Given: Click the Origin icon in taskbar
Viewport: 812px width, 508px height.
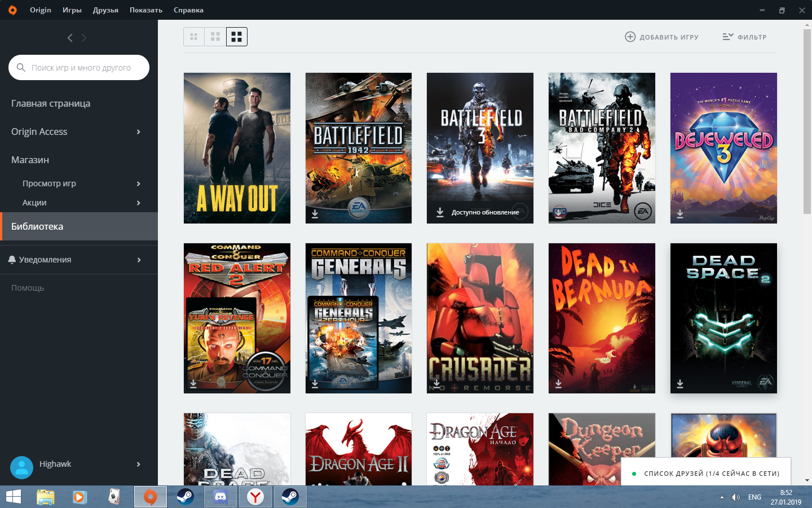Looking at the screenshot, I should (150, 497).
